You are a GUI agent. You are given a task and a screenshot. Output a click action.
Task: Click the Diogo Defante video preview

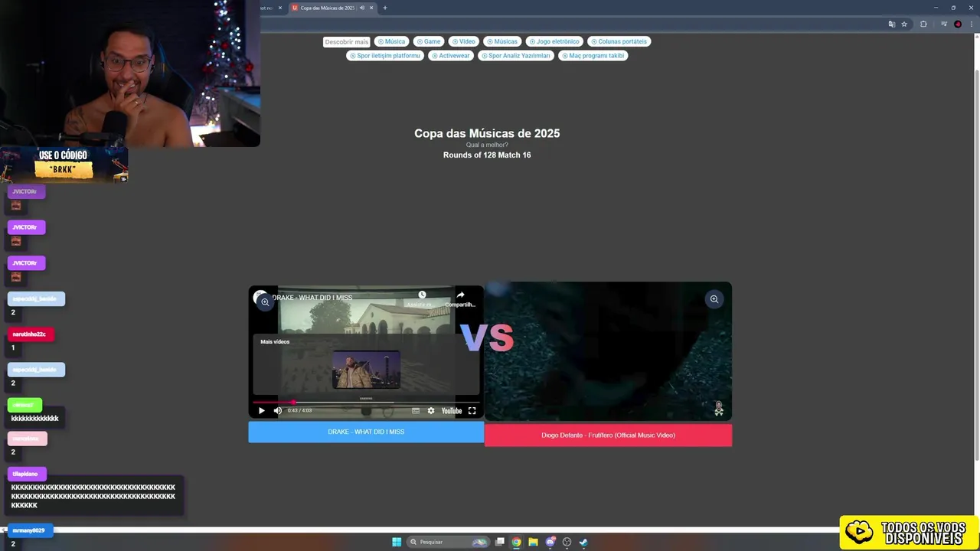(608, 352)
